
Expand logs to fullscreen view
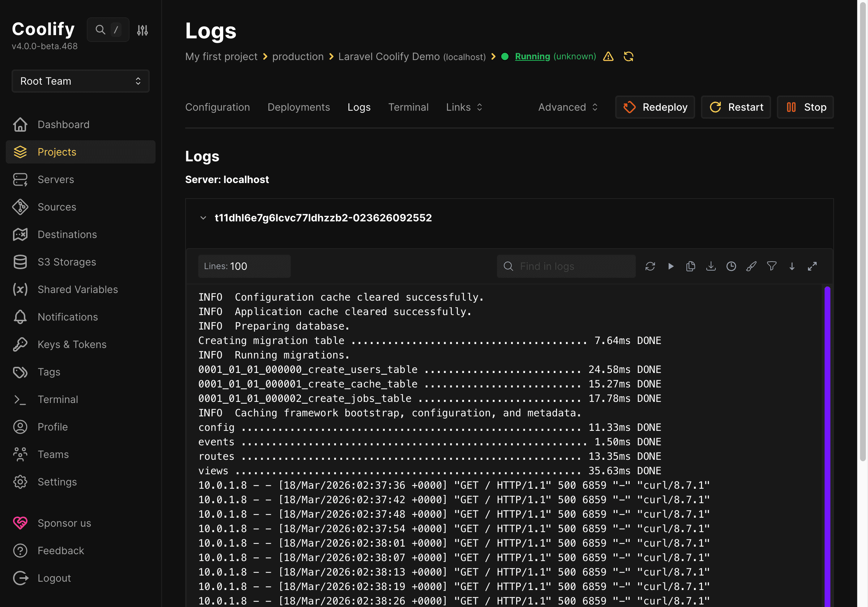pos(812,266)
